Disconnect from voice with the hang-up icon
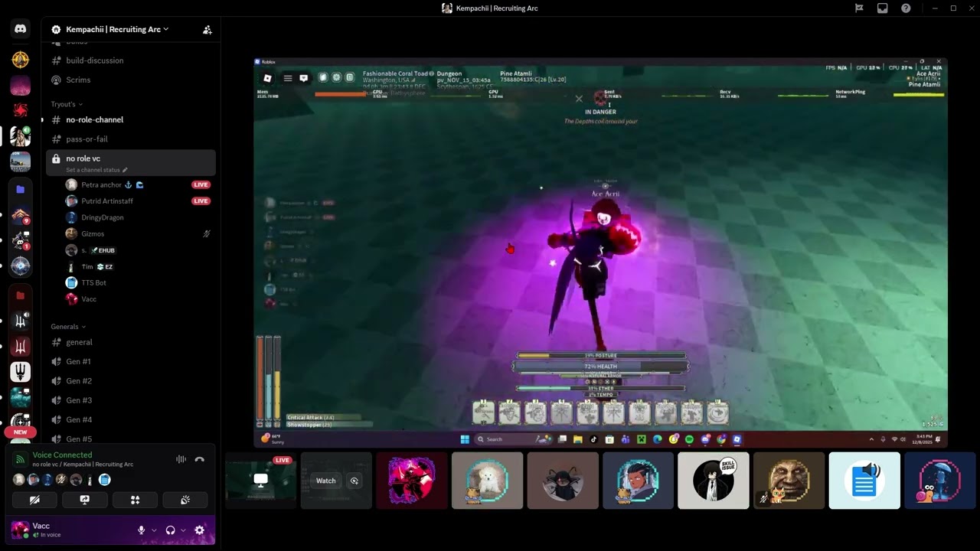The image size is (980, 551). tap(200, 459)
